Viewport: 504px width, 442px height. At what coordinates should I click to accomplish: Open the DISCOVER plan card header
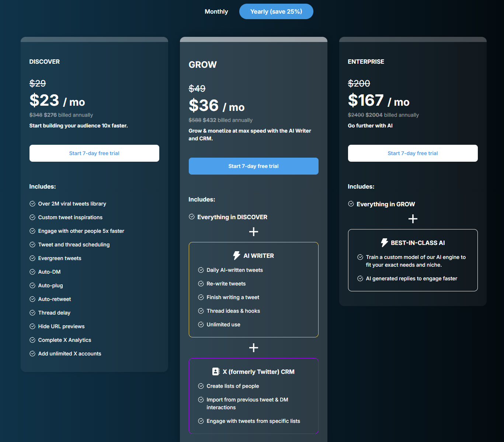pos(44,62)
